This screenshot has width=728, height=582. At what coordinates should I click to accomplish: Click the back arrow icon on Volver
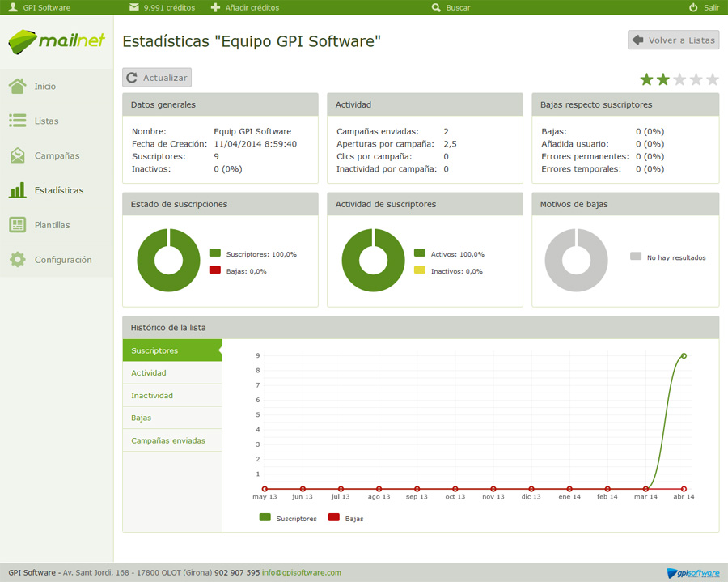click(x=638, y=40)
